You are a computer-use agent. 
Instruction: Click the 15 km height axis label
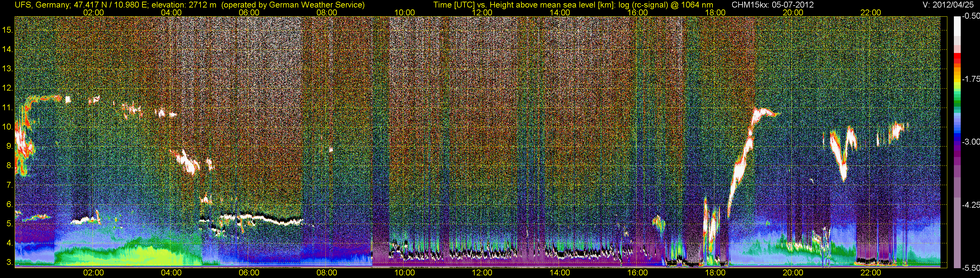[8, 30]
